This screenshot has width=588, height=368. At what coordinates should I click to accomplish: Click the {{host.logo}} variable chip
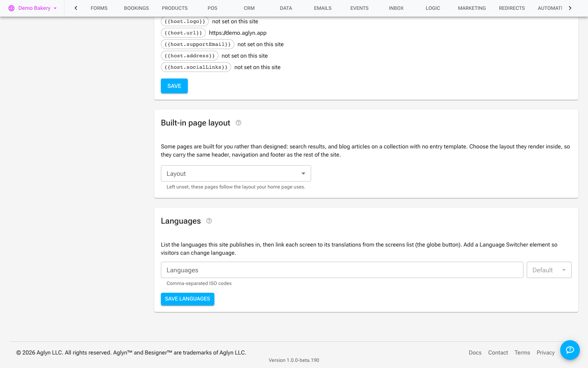[x=185, y=21]
